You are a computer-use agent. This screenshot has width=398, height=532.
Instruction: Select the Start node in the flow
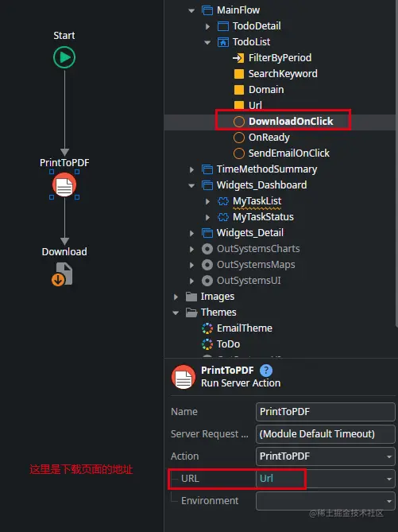point(64,57)
